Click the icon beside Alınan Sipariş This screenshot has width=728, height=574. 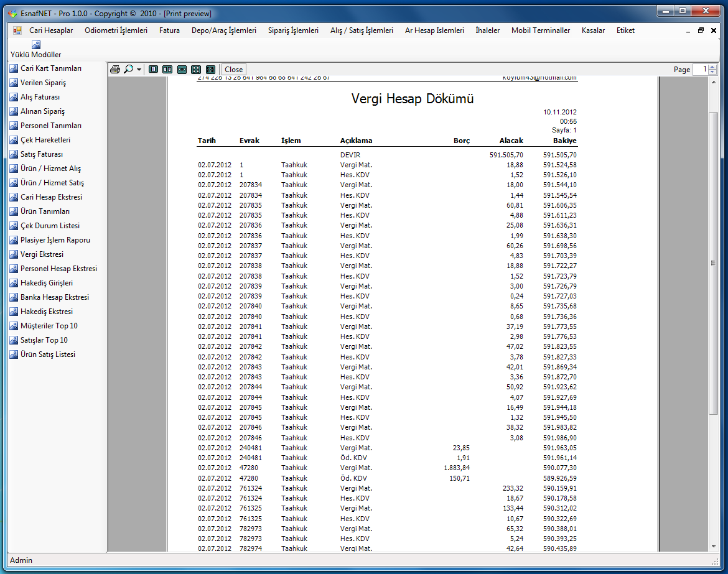[14, 111]
